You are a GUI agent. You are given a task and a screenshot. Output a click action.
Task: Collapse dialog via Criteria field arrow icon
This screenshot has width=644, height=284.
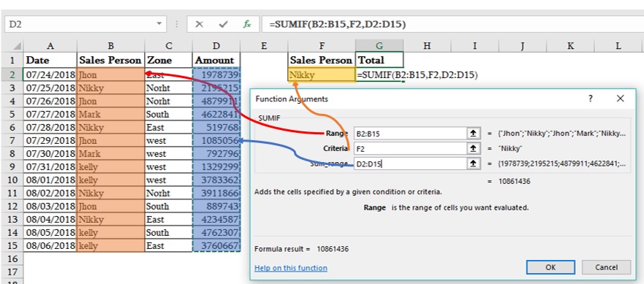tap(473, 148)
